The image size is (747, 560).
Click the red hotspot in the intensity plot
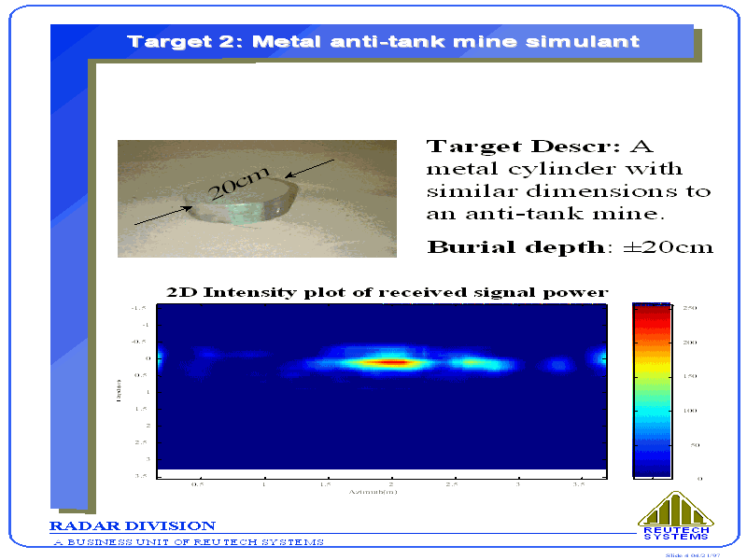(x=390, y=362)
